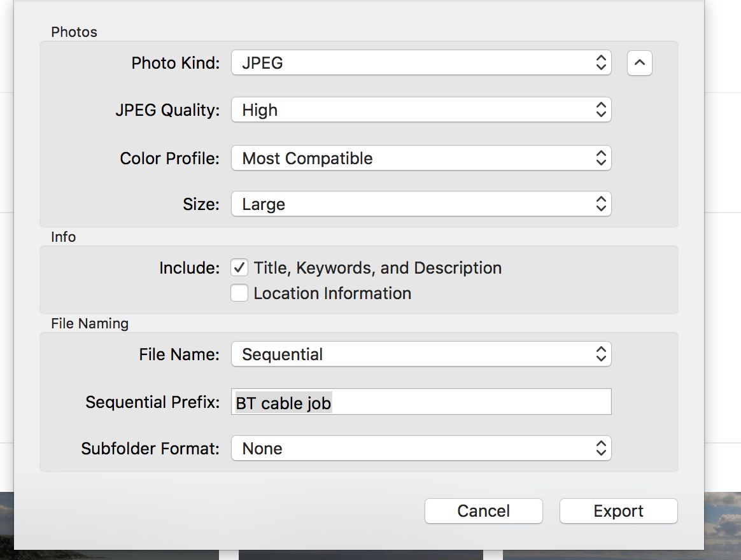741x560 pixels.
Task: Open the Photo Kind dropdown showing JPEG
Action: 420,63
